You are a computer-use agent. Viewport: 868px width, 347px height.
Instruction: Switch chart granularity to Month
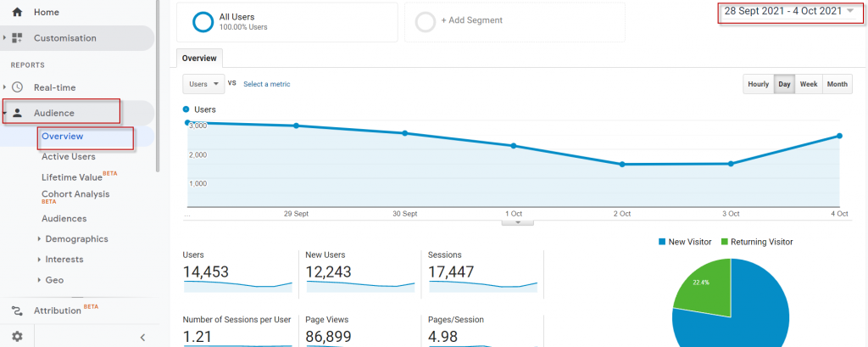837,84
